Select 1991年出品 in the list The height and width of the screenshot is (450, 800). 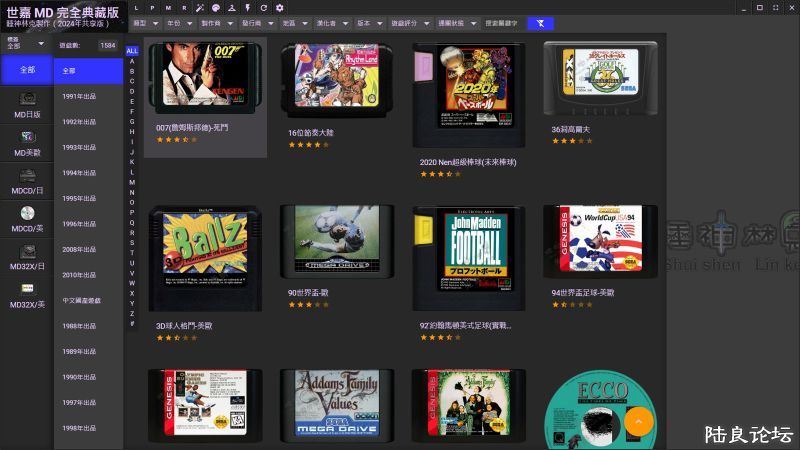pyautogui.click(x=89, y=96)
